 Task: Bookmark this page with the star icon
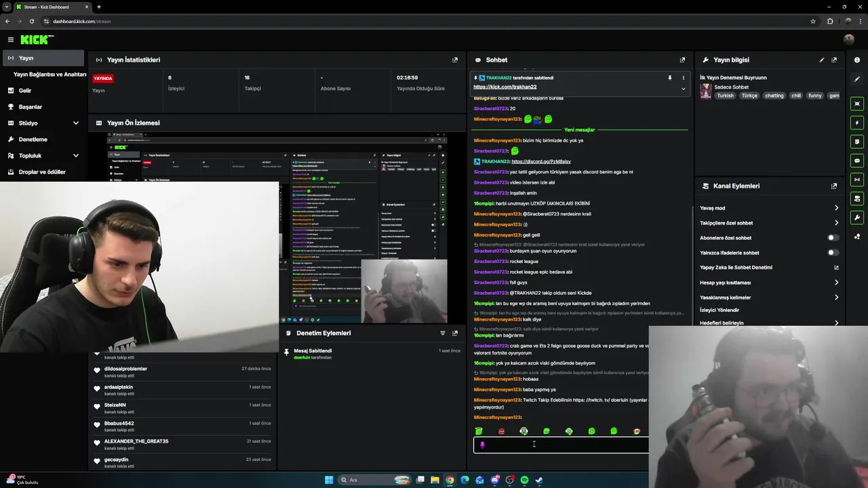coord(813,21)
